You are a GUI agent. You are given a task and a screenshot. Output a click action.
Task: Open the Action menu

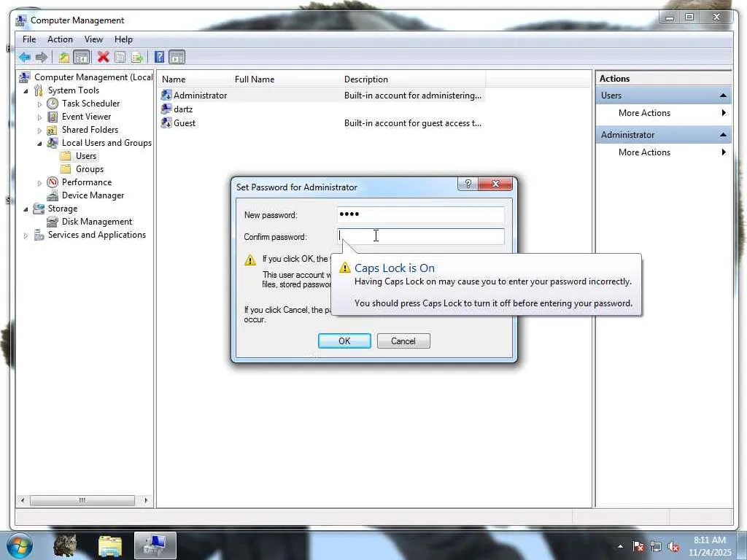60,39
